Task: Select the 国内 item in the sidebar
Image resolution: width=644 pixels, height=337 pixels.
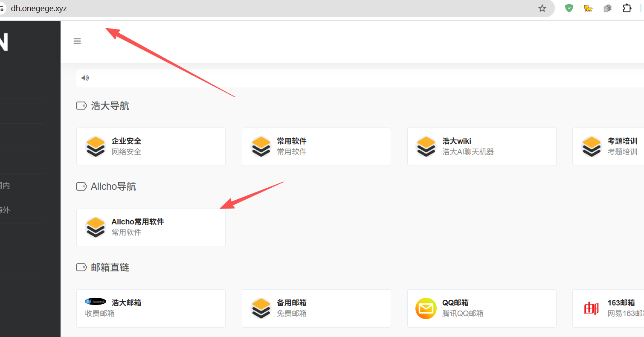Action: click(5, 186)
